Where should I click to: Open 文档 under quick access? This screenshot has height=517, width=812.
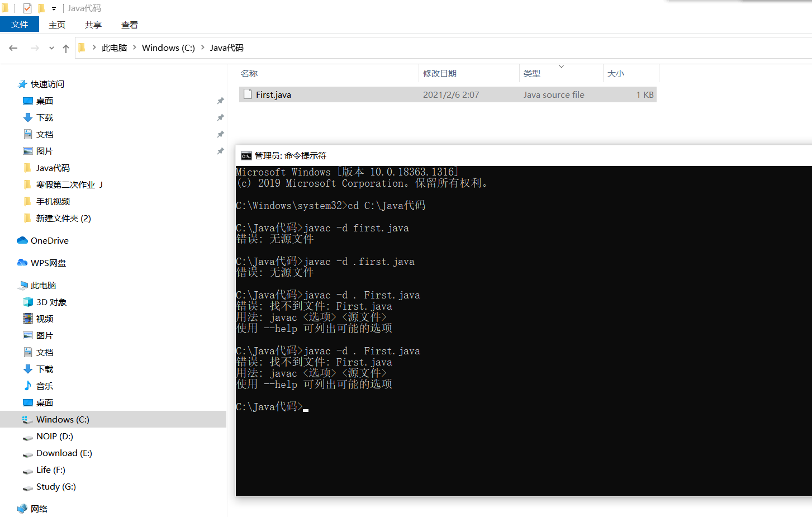[x=45, y=134]
